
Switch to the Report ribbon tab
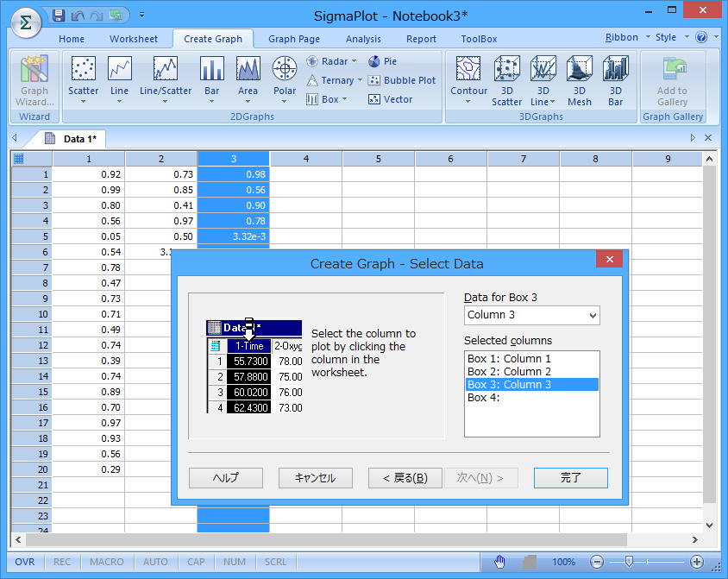point(421,39)
